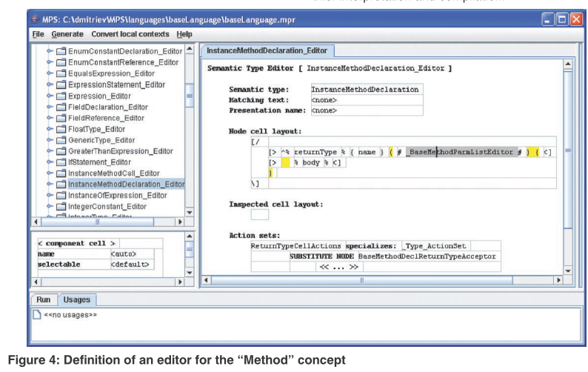Click the tree panel scroll down arrow
This screenshot has width=588, height=372.
(x=190, y=212)
